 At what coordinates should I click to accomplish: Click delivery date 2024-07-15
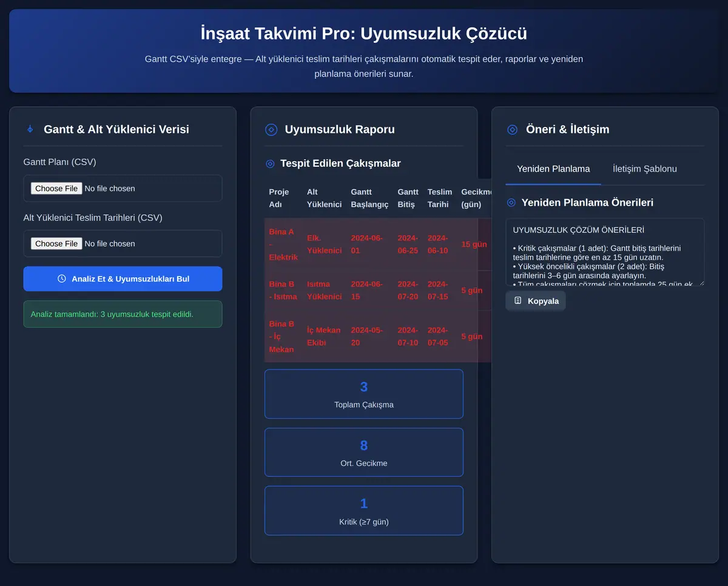click(439, 291)
